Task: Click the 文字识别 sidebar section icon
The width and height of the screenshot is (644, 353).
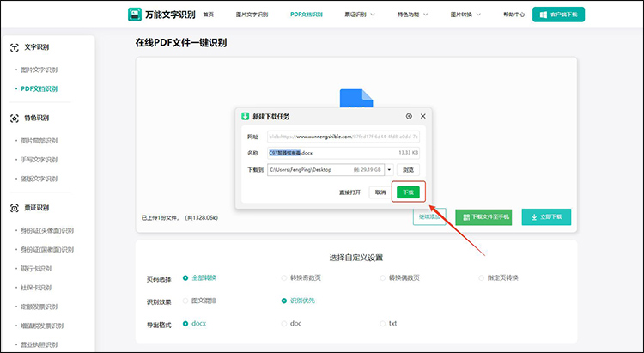Action: (x=15, y=48)
